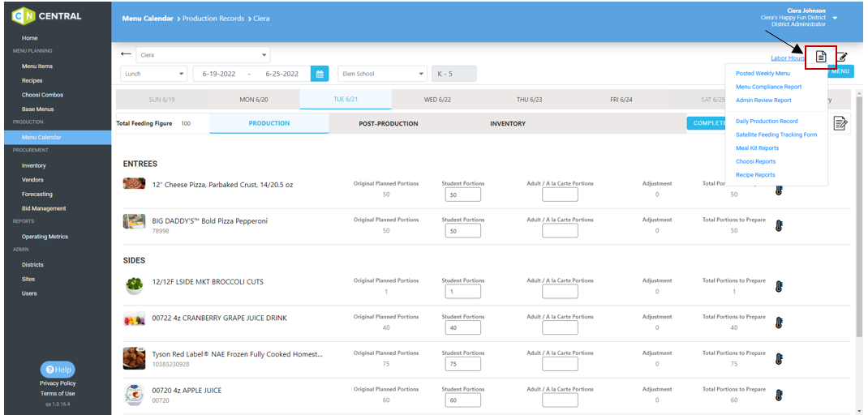Click the Complete button

707,123
